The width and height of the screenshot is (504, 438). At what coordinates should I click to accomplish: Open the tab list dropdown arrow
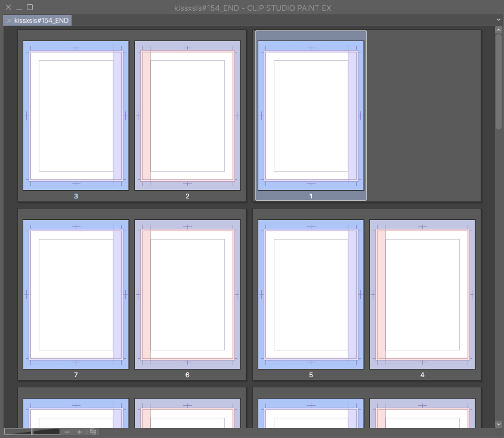click(499, 20)
